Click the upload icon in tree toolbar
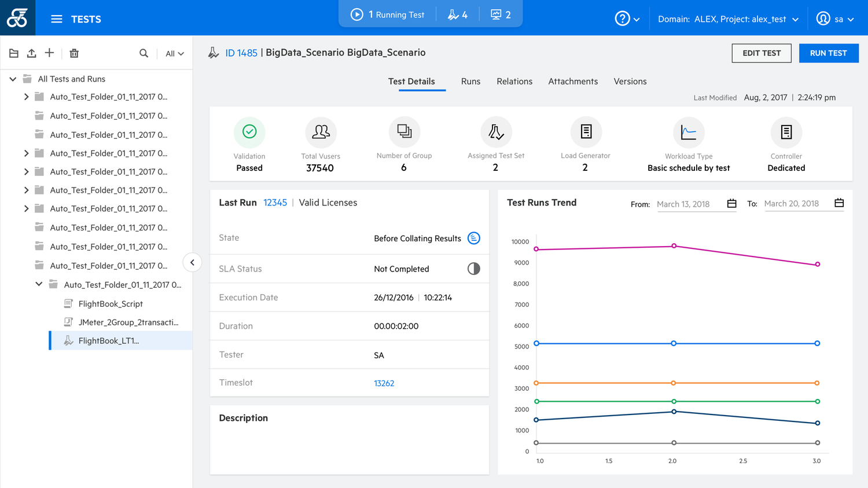The height and width of the screenshot is (488, 868). pyautogui.click(x=32, y=53)
